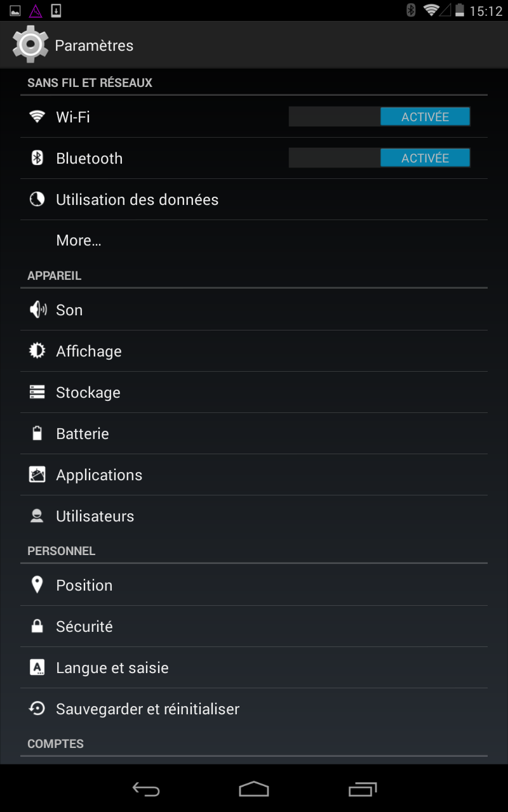Open recent apps from navigation bar
508x812 pixels.
point(363,789)
